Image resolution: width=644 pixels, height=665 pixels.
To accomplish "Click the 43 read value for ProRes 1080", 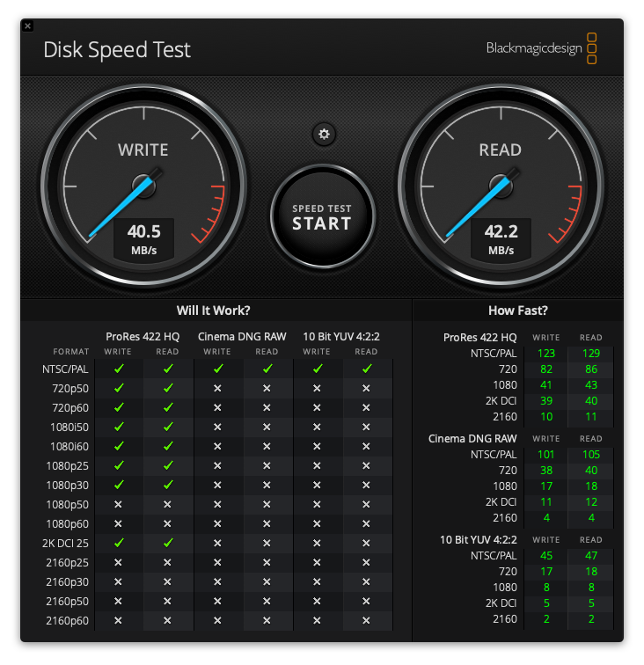I will [x=591, y=384].
